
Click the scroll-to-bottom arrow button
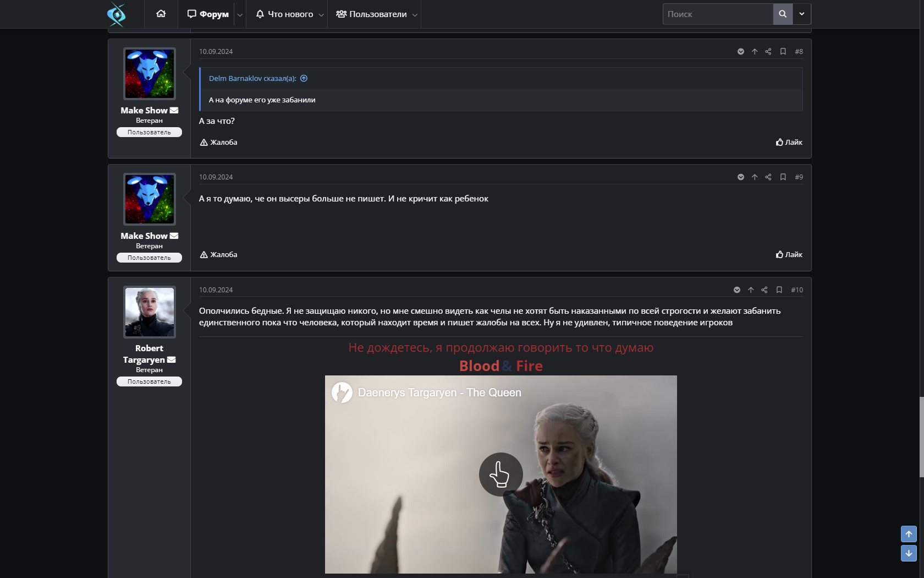909,553
